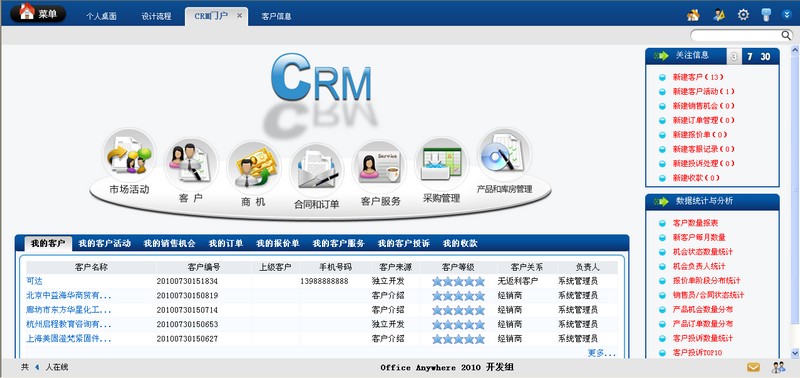Click the 更多... link
800x378 pixels.
coord(602,352)
